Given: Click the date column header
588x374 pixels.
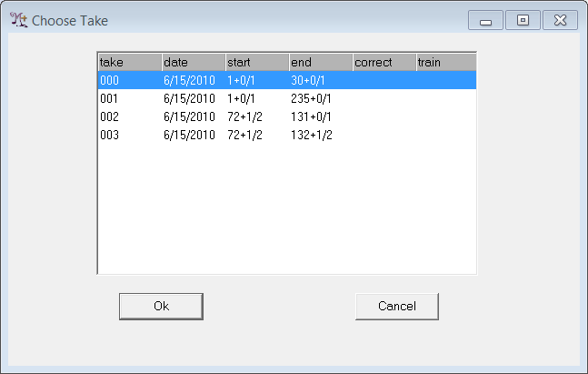Looking at the screenshot, I should [x=193, y=62].
